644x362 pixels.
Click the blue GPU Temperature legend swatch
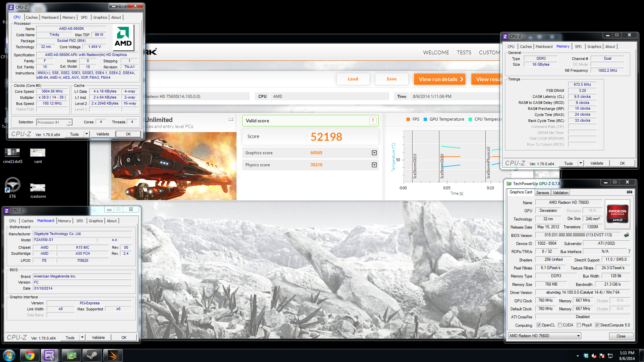(425, 119)
